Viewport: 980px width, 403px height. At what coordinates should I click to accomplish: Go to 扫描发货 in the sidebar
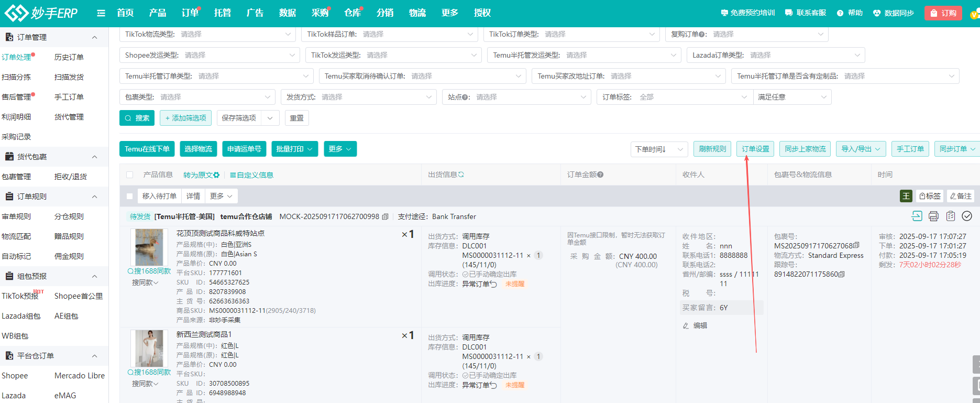(69, 77)
